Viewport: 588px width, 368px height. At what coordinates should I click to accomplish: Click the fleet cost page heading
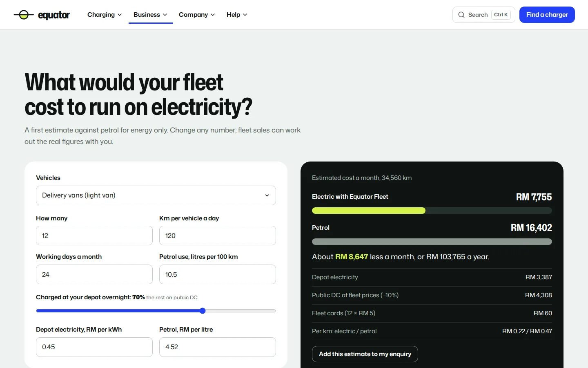(x=138, y=95)
